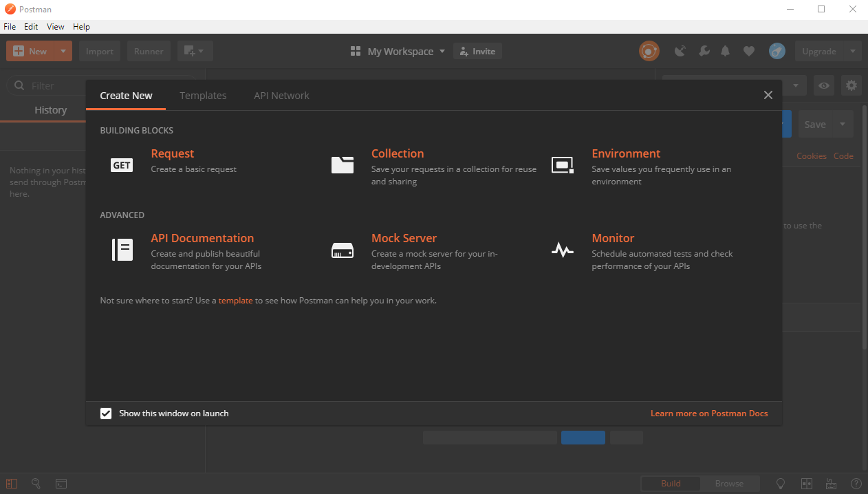868x494 pixels.
Task: Open the Help menu
Action: (81, 27)
